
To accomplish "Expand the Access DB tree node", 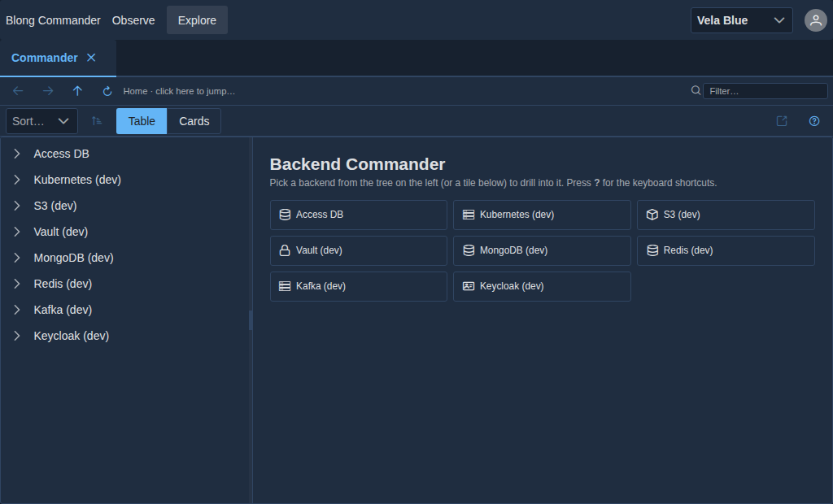I will tap(17, 154).
